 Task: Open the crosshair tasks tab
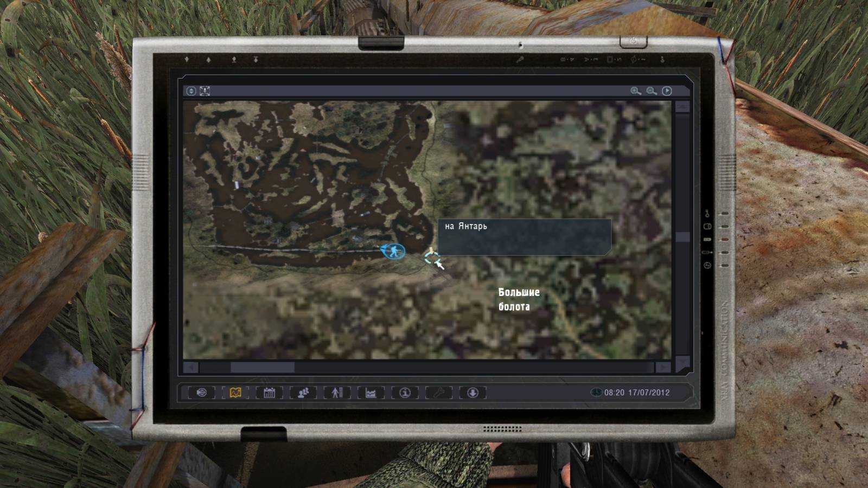[201, 393]
